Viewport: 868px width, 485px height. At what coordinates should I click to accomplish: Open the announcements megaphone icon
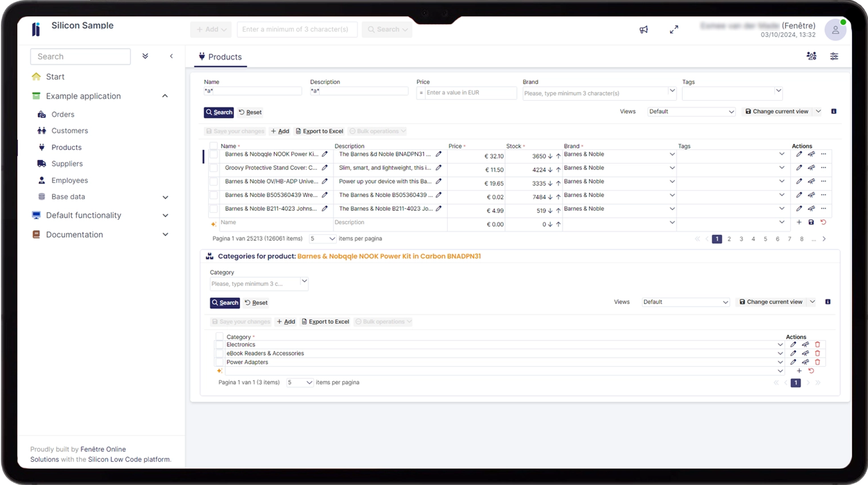[644, 29]
